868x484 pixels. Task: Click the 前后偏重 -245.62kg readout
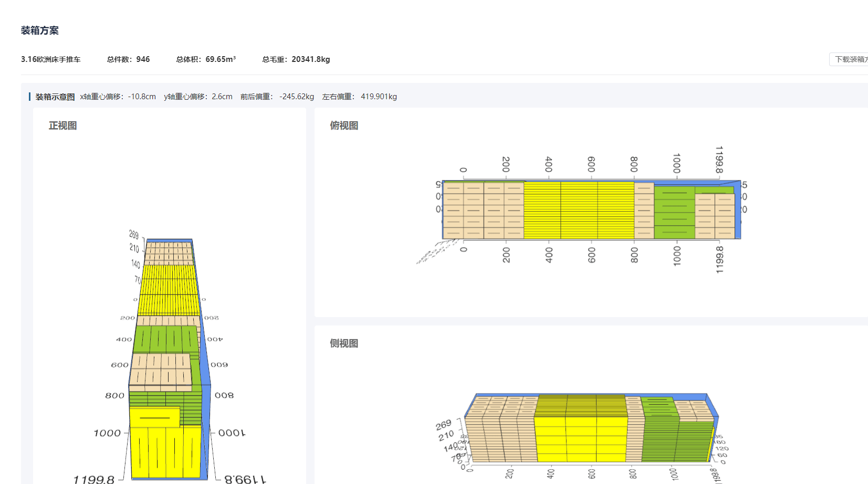tap(277, 97)
